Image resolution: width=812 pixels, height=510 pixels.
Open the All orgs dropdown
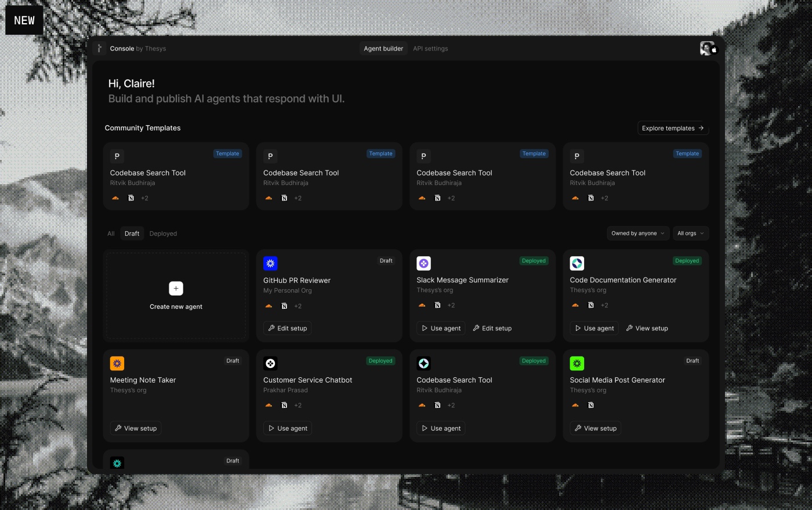[x=691, y=234]
